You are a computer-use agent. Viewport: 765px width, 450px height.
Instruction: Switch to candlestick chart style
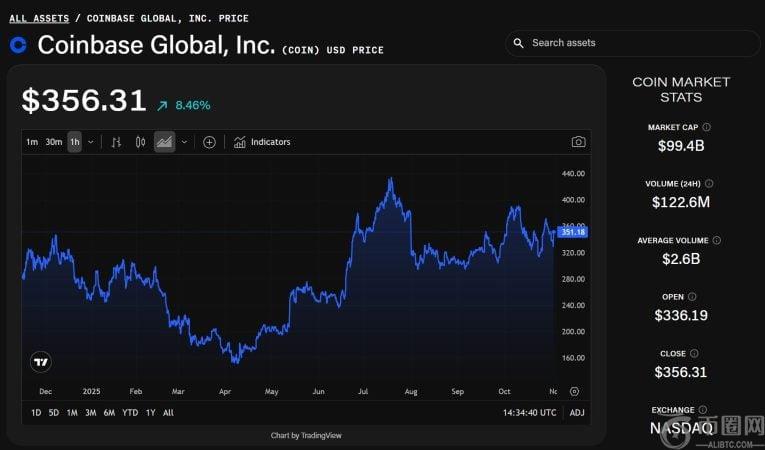(x=140, y=142)
